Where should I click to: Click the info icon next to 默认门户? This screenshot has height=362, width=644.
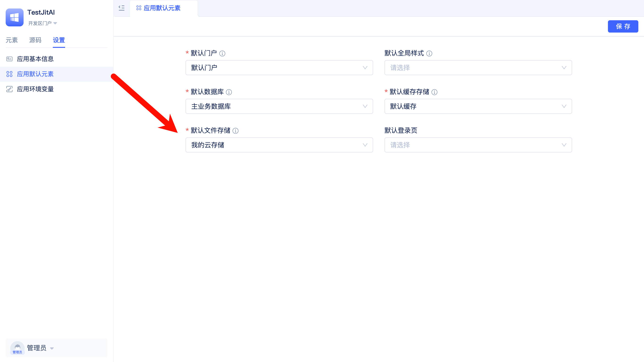tap(222, 53)
